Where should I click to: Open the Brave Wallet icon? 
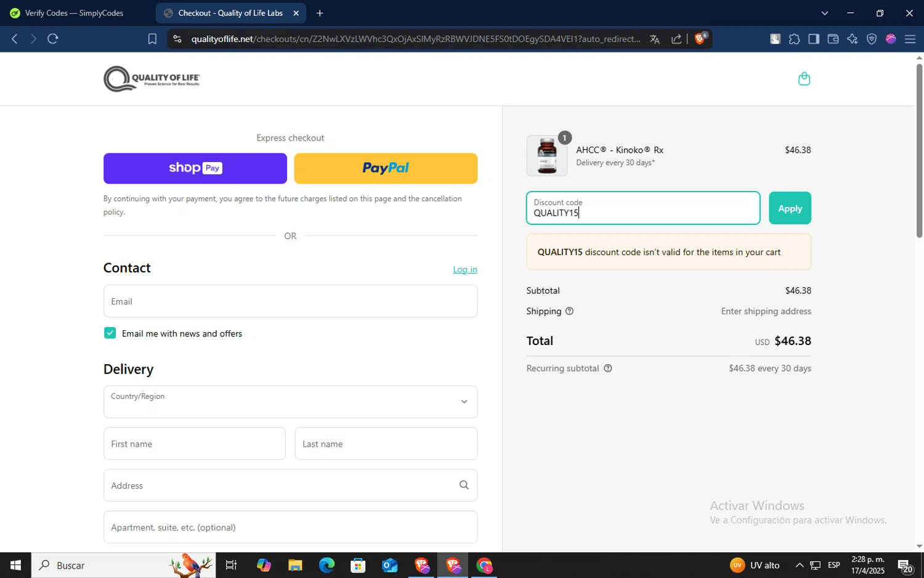click(x=833, y=39)
